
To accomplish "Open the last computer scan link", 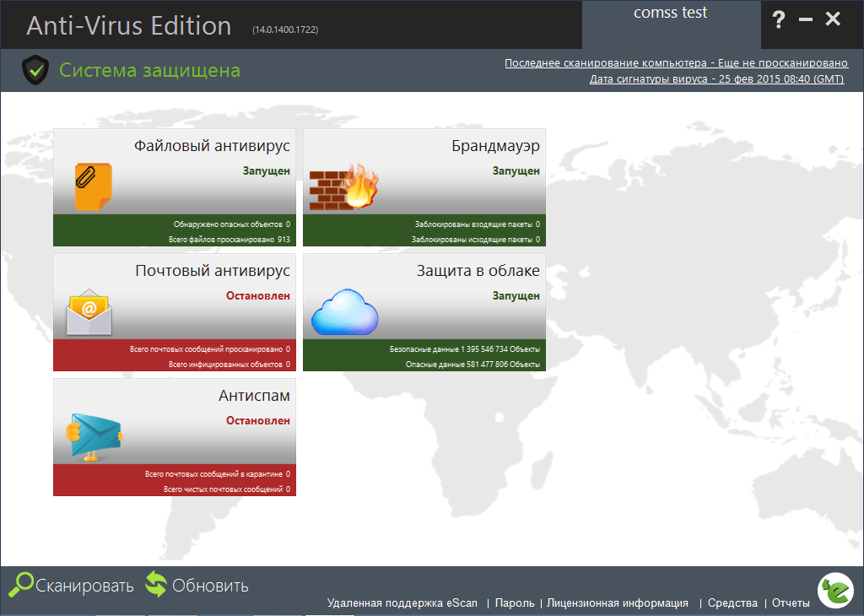I will (675, 62).
